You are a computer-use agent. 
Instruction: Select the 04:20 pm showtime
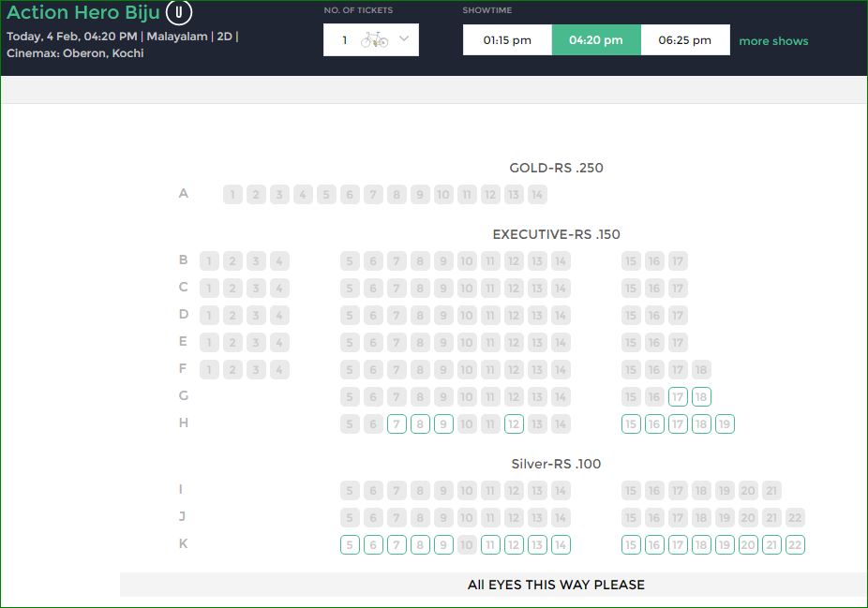tap(596, 40)
